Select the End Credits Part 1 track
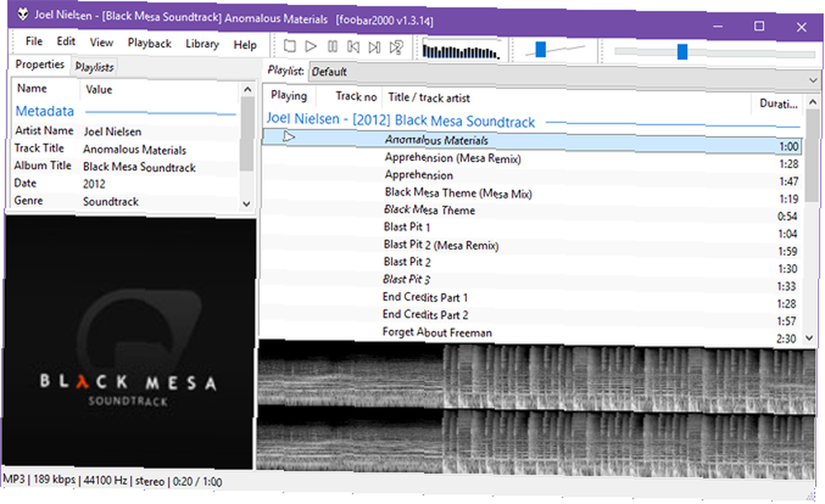 (425, 297)
